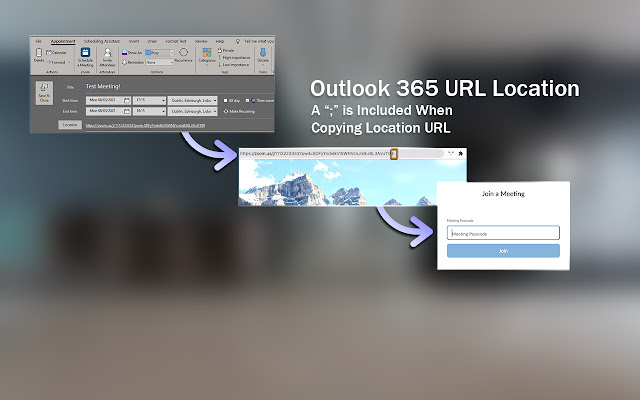The width and height of the screenshot is (640, 400).
Task: Open the Help ribbon tab
Action: pos(220,41)
